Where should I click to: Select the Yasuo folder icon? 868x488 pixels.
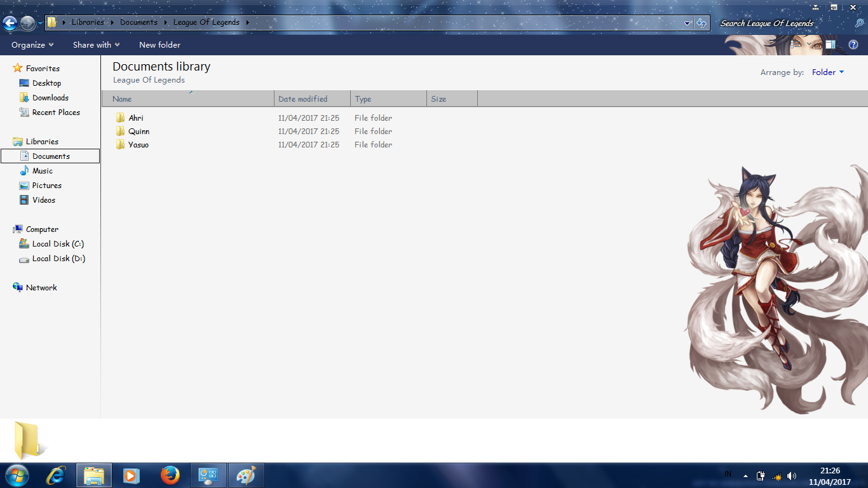click(x=121, y=144)
